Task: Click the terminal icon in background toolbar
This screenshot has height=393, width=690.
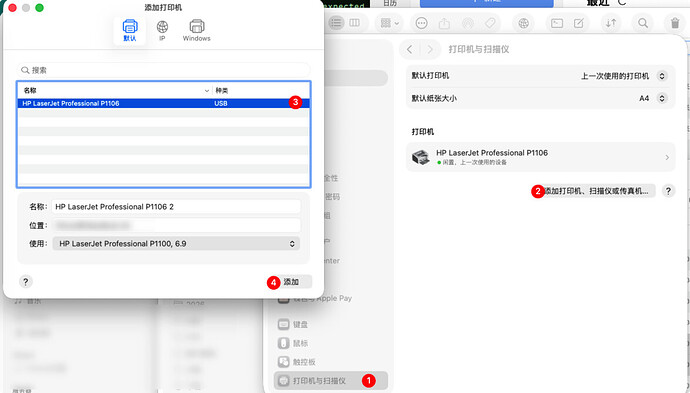Action: tap(557, 23)
